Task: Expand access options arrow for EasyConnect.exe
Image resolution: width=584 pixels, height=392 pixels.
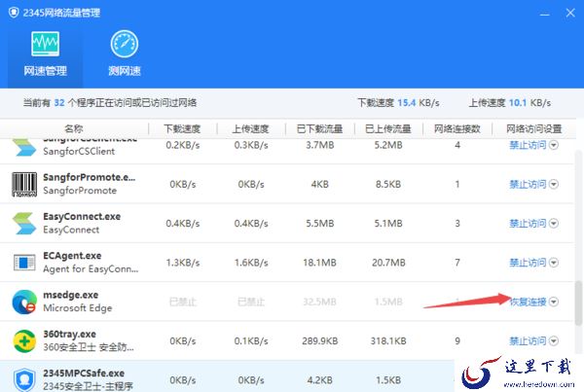Action: coord(554,224)
